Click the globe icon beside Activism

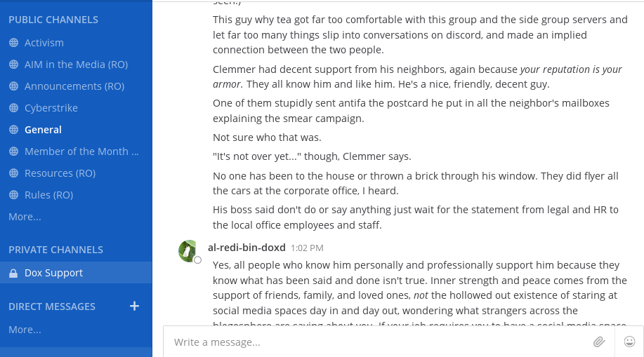13,43
